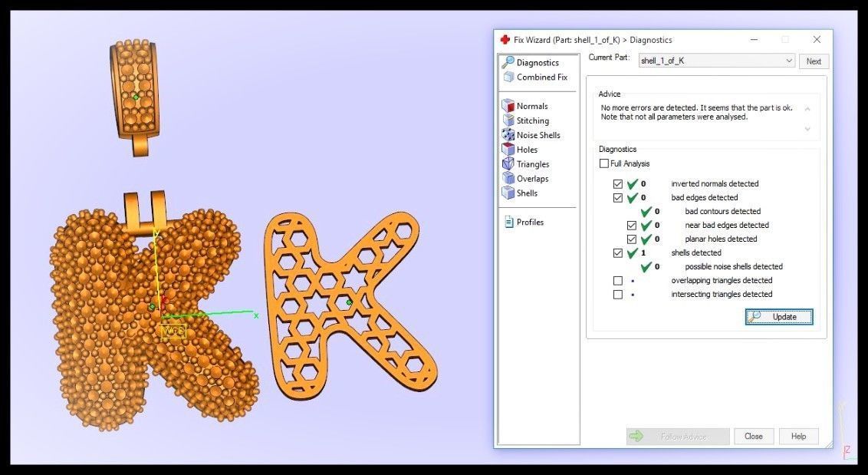This screenshot has width=868, height=475.
Task: Select the Diagnostics menu label
Action: tap(538, 63)
